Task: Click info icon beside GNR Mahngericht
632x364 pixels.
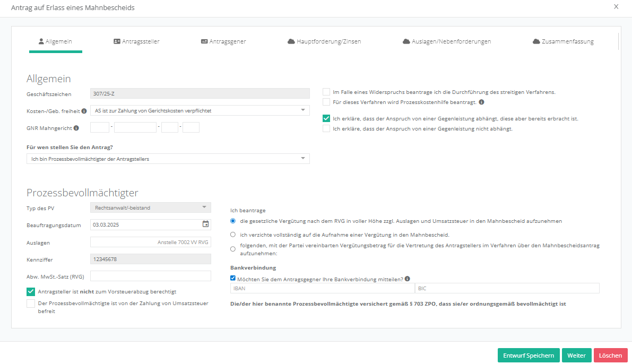Action: [76, 128]
